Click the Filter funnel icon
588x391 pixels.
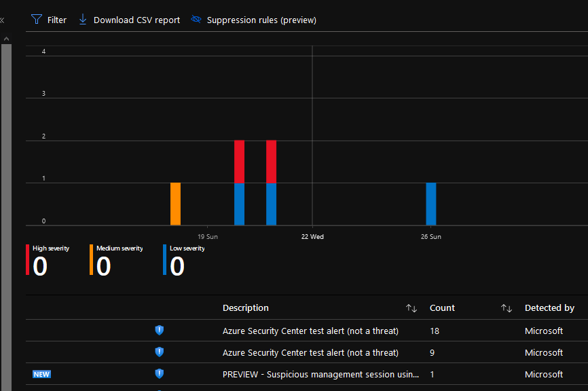click(37, 20)
